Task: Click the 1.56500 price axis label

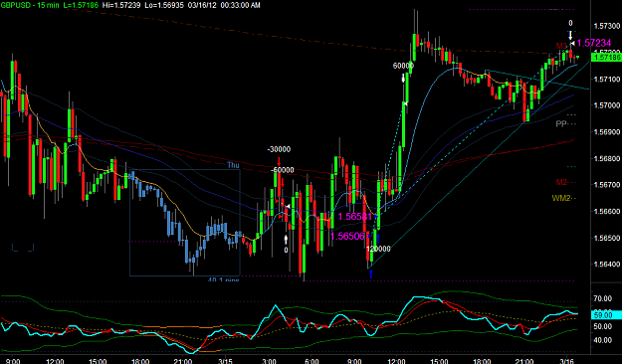Action: (606, 238)
